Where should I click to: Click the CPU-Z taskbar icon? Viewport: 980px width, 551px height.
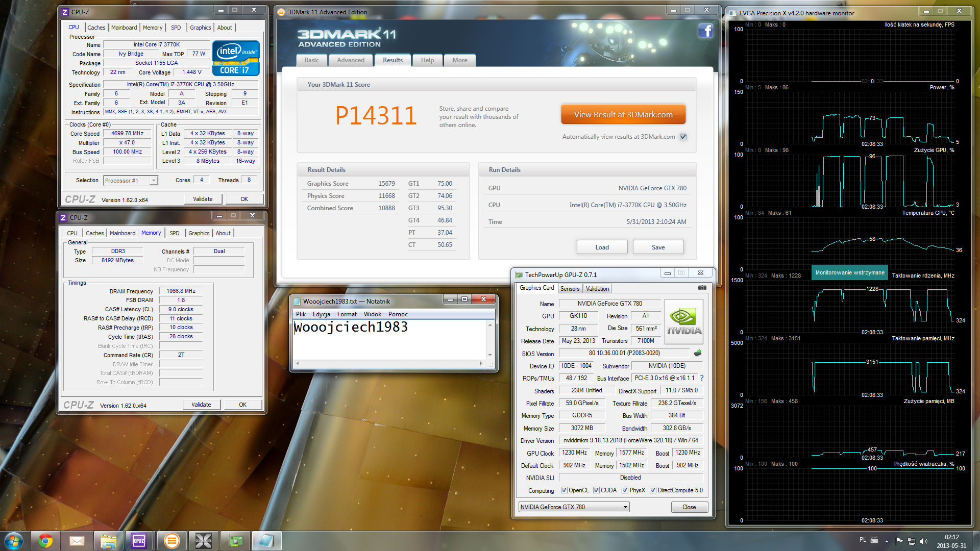139,541
